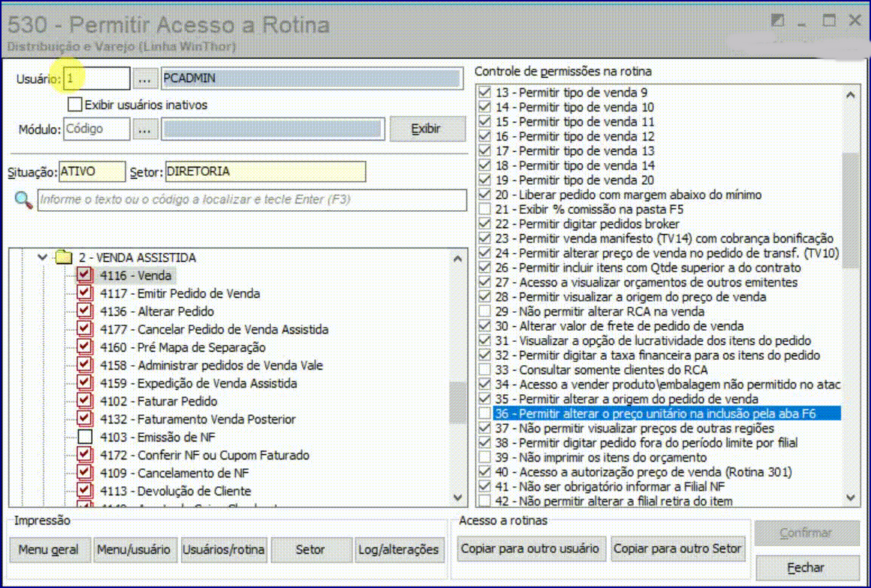Click the routine search text field
The height and width of the screenshot is (588, 871).
click(x=252, y=200)
